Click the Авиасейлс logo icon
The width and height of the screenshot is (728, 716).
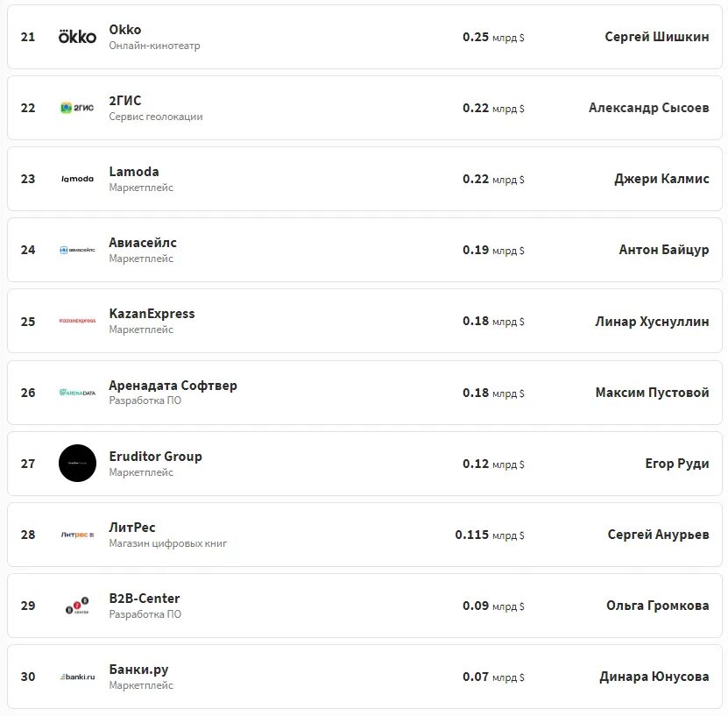[x=77, y=250]
